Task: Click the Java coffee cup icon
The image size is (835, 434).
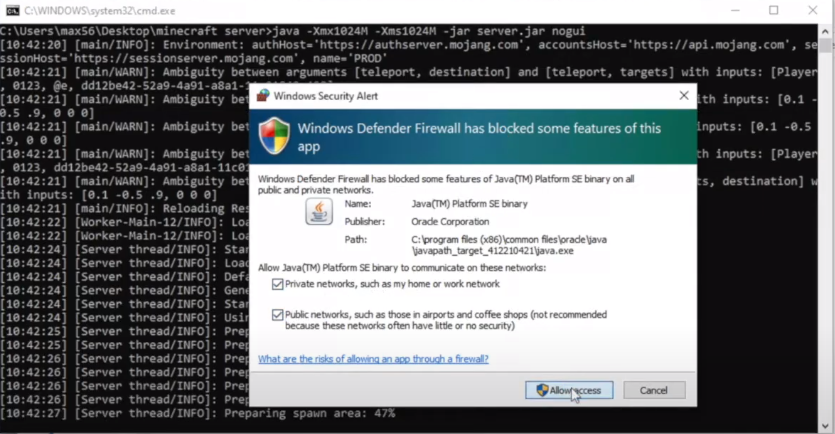Action: (319, 211)
